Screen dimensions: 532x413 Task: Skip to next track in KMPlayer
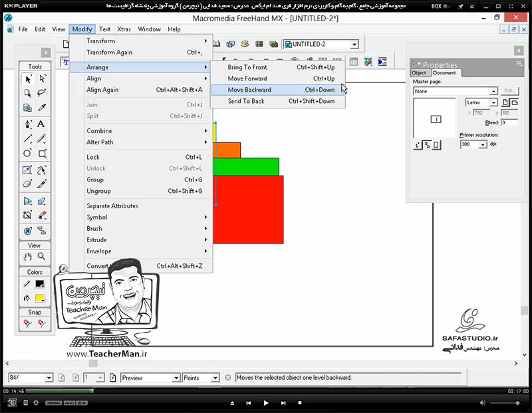pyautogui.click(x=283, y=403)
